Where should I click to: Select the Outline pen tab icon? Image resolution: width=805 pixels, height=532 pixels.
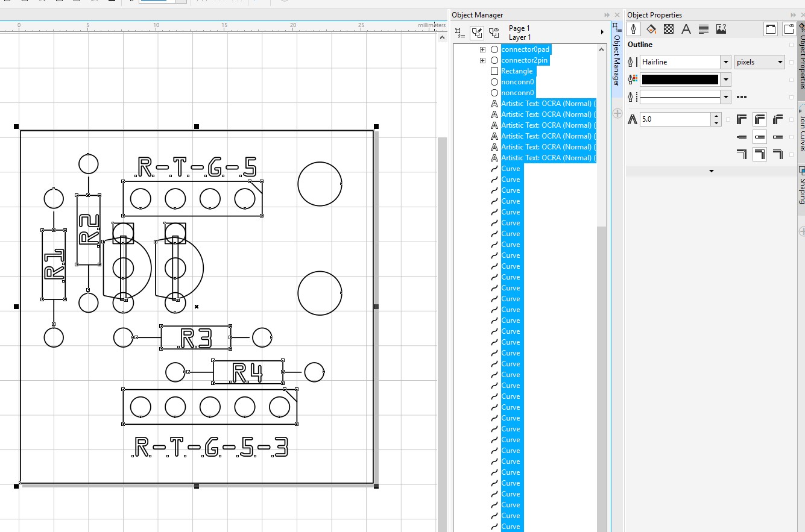[x=634, y=29]
